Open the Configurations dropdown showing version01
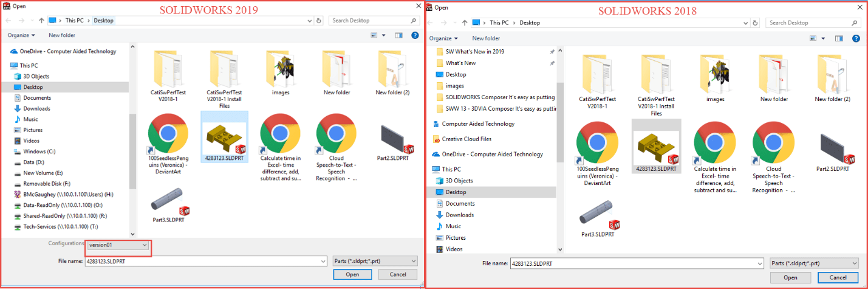The width and height of the screenshot is (868, 289). pos(118,245)
